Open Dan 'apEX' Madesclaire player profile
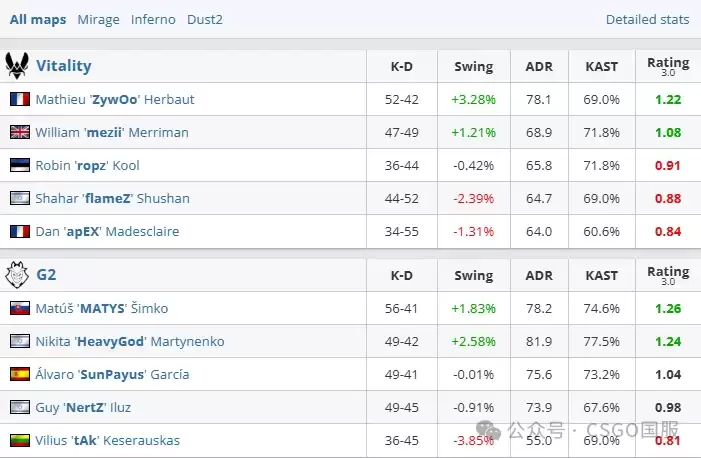The width and height of the screenshot is (701, 458). pos(107,231)
